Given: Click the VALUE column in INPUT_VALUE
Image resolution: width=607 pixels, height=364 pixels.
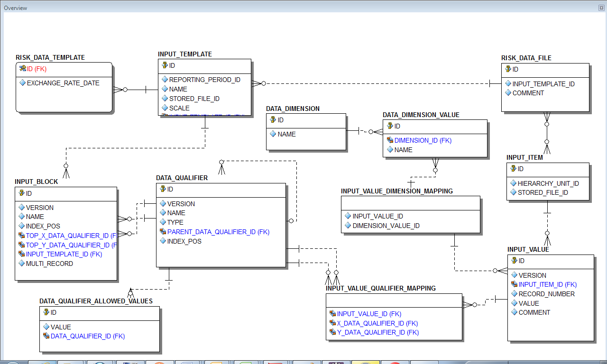Looking at the screenshot, I should point(529,303).
